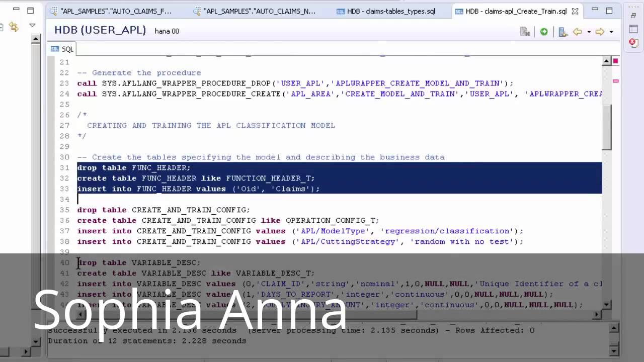
Task: Open the database connection chooser icon
Action: (x=563, y=32)
